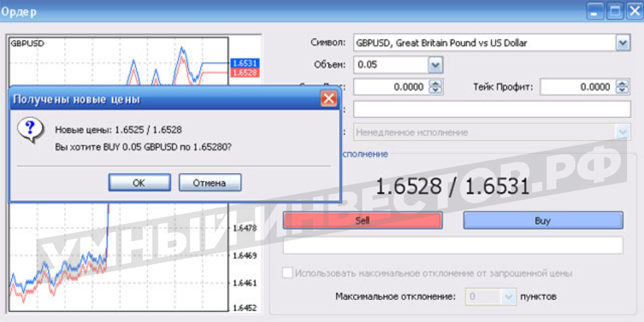Click the пунктов label
This screenshot has height=322, width=644.
click(x=538, y=297)
